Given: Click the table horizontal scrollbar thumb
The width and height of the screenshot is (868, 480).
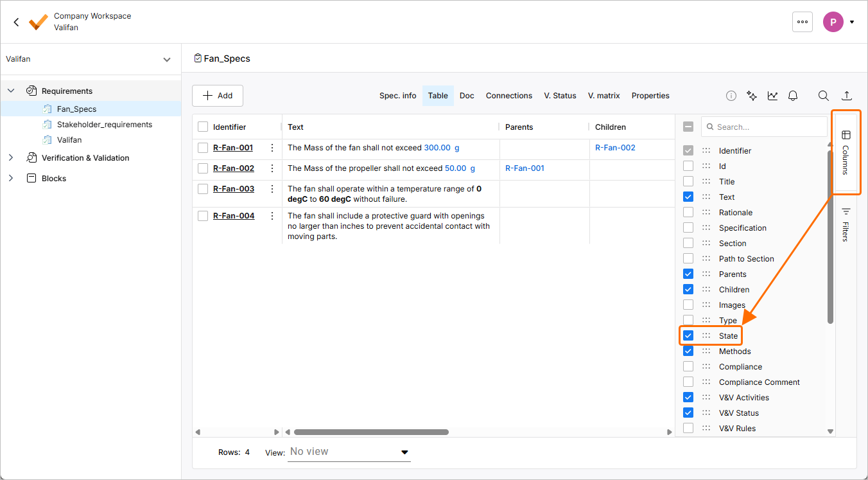Looking at the screenshot, I should [371, 432].
